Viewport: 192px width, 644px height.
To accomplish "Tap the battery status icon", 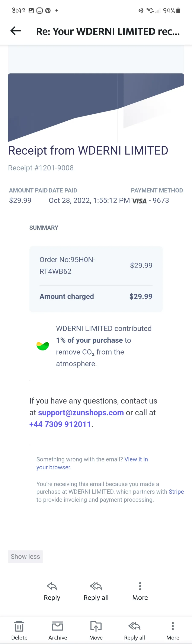I will [x=178, y=10].
